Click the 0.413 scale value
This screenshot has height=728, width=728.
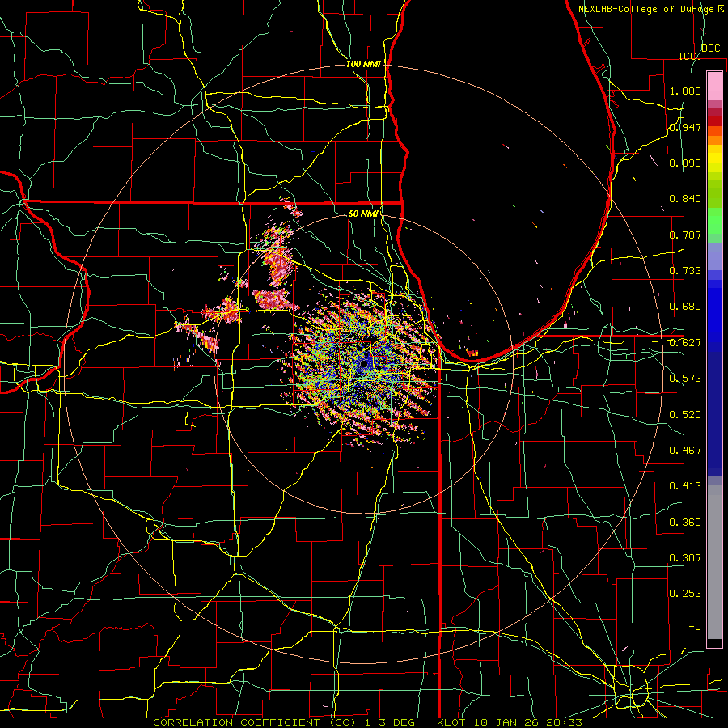pyautogui.click(x=685, y=486)
